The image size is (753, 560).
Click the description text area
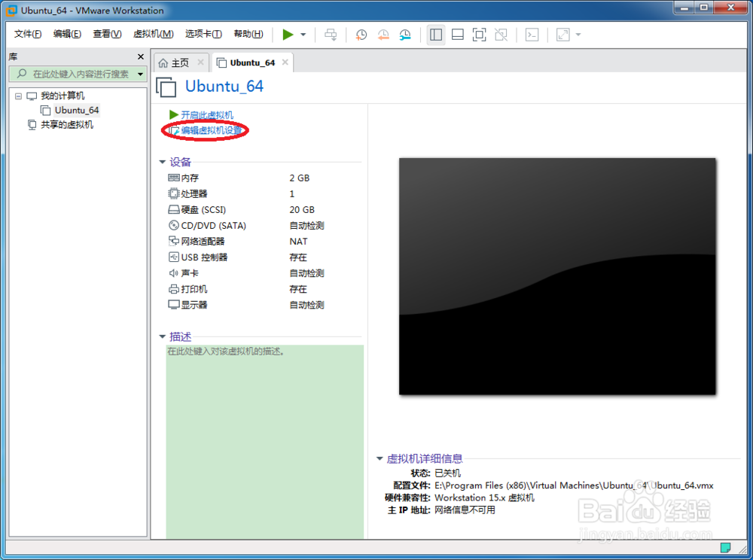pyautogui.click(x=264, y=442)
